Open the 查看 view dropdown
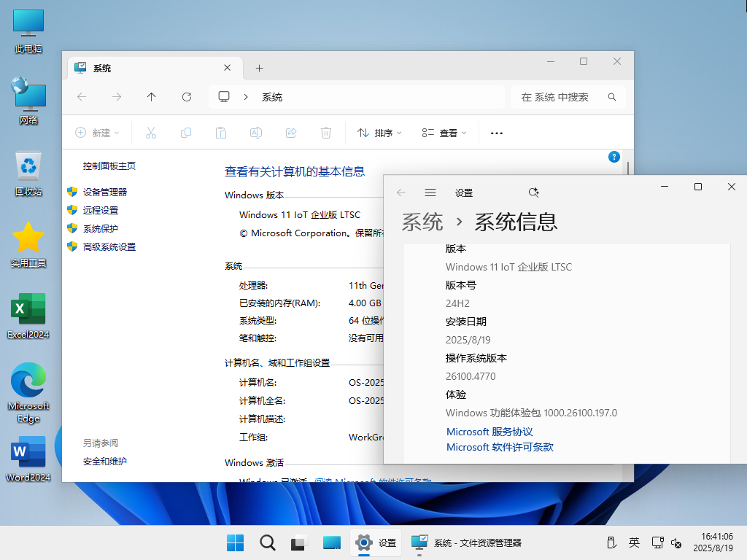This screenshot has height=560, width=747. click(x=444, y=133)
